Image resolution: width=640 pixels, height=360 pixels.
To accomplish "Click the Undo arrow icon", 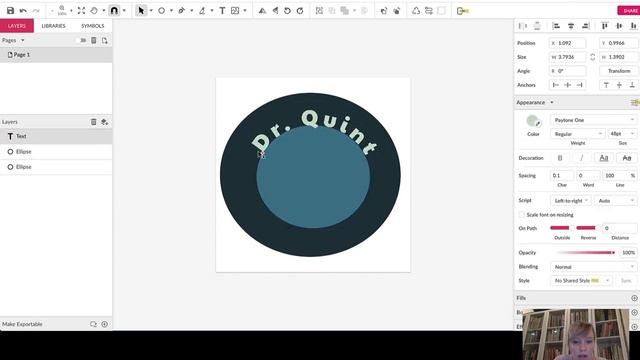I will click(23, 11).
